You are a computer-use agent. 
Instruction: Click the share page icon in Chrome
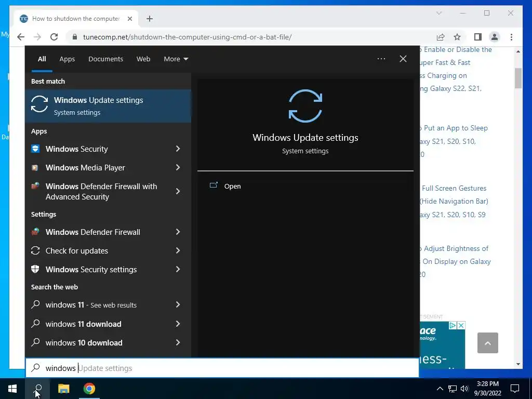coord(441,37)
